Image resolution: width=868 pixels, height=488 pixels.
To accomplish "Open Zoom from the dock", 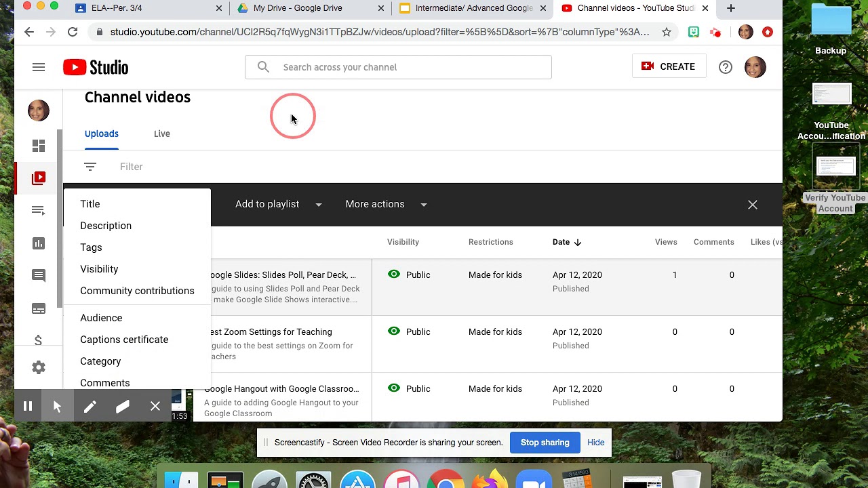I will tap(534, 480).
